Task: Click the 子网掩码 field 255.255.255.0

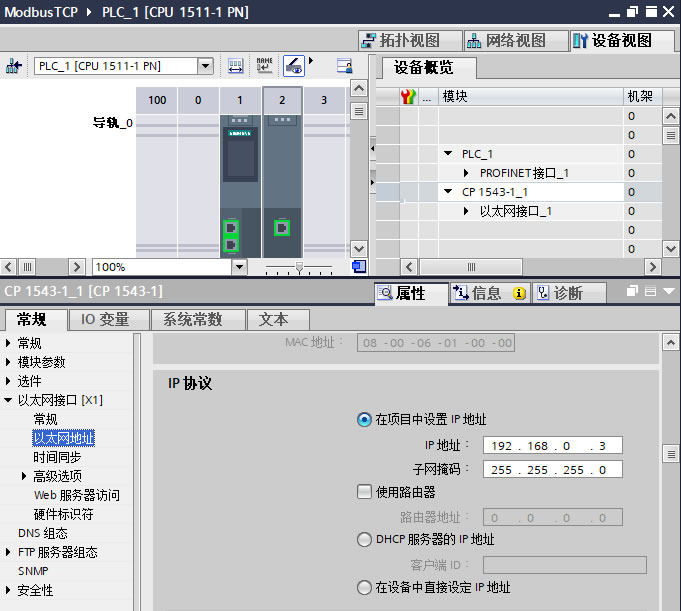Action: 552,469
